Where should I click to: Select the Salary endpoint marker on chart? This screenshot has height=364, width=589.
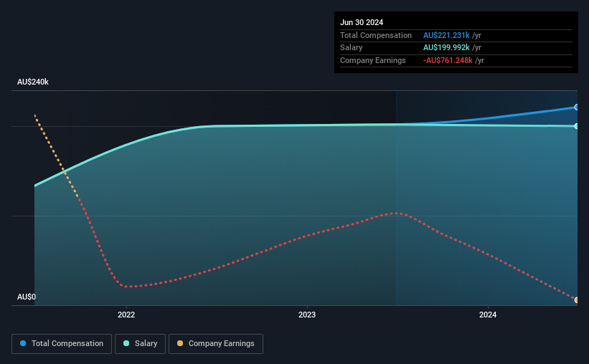coord(576,126)
